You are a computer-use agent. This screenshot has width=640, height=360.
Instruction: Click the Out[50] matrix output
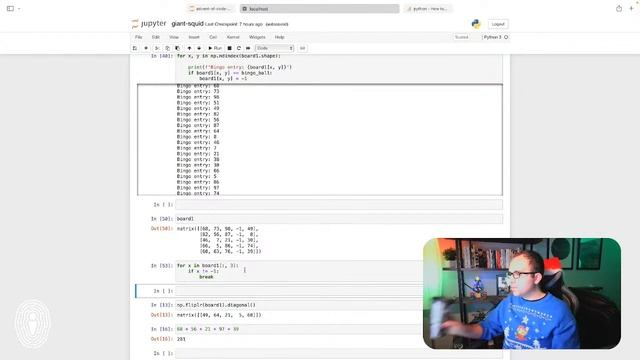[x=218, y=240]
